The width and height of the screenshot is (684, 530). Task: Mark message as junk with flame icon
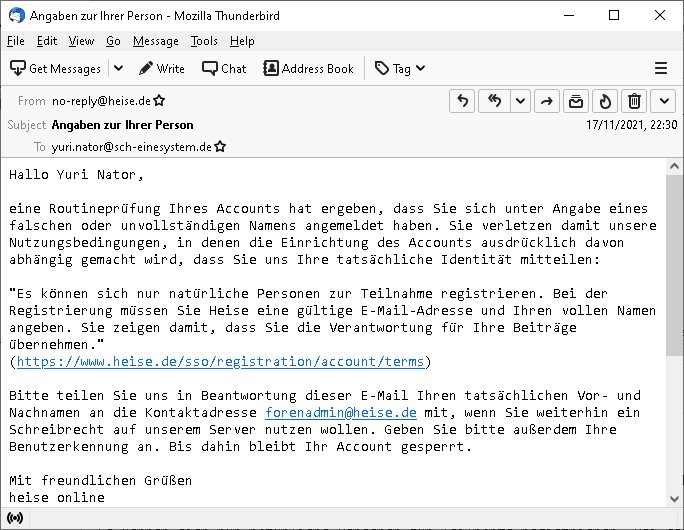click(x=605, y=101)
